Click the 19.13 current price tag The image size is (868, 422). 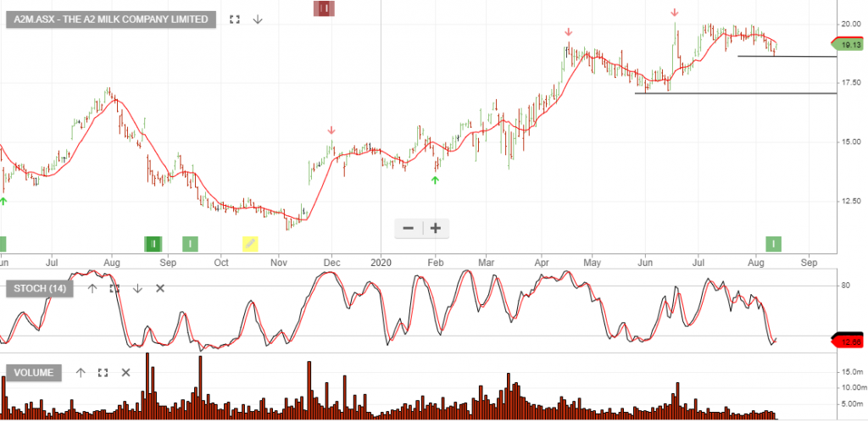coord(849,45)
